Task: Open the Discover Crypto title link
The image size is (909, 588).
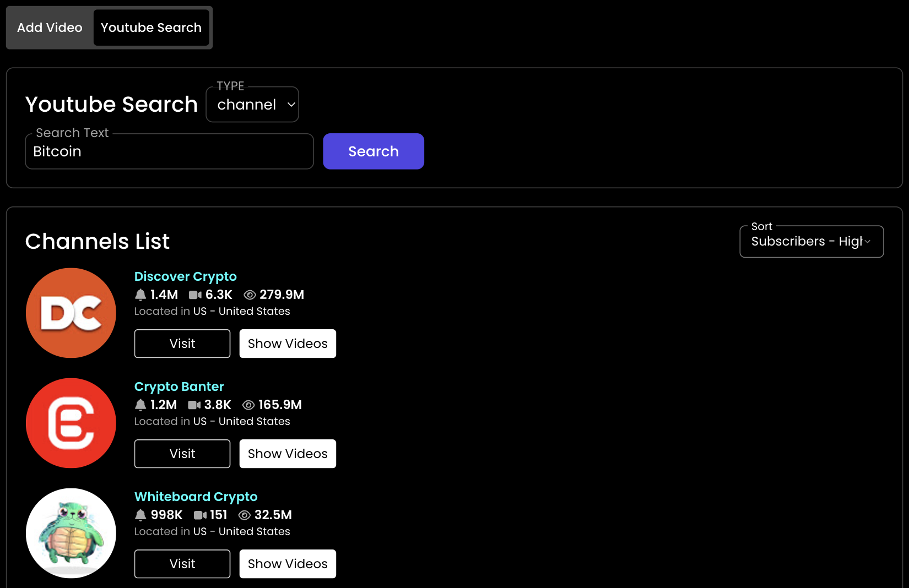Action: (186, 276)
